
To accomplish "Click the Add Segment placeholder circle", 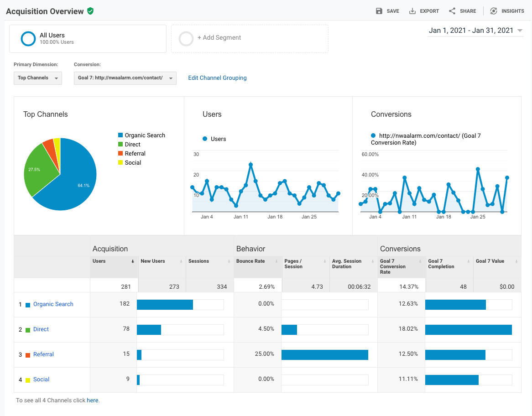I will [186, 38].
